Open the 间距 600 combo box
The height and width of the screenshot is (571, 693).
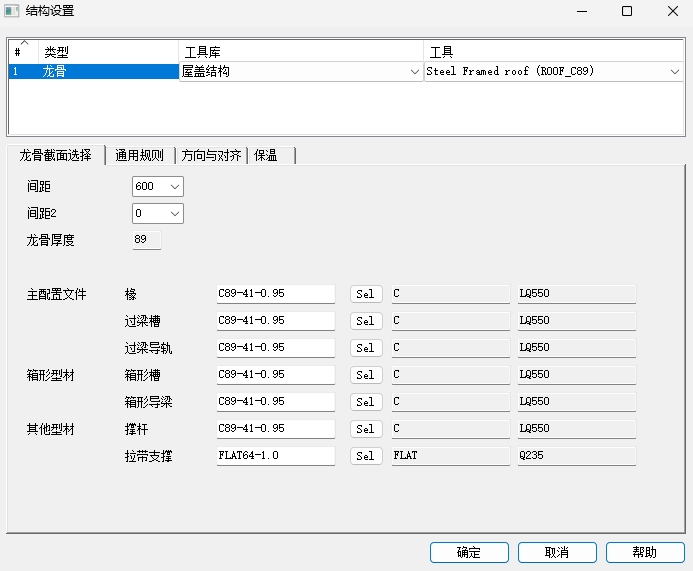pos(158,187)
